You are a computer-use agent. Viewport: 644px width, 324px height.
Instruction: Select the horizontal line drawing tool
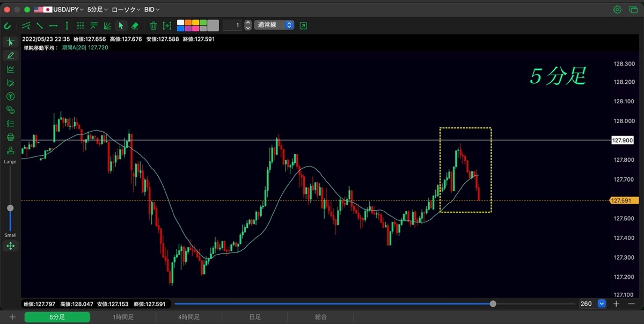[x=53, y=25]
